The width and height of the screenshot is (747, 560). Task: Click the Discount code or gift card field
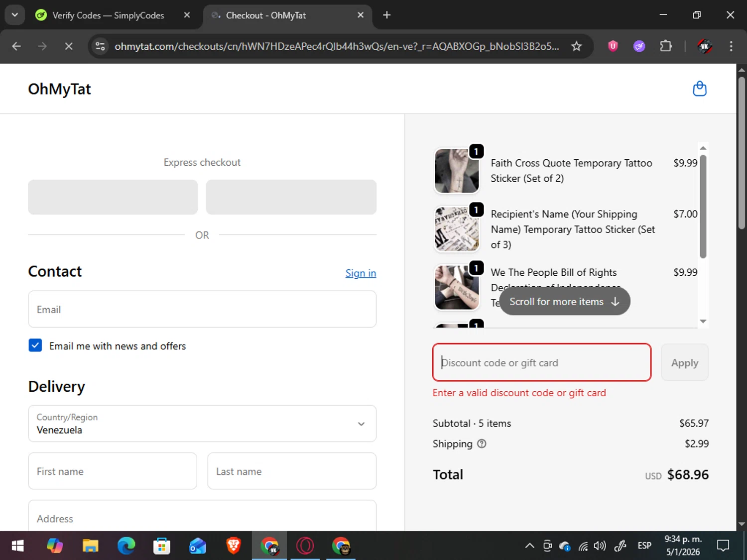point(542,362)
